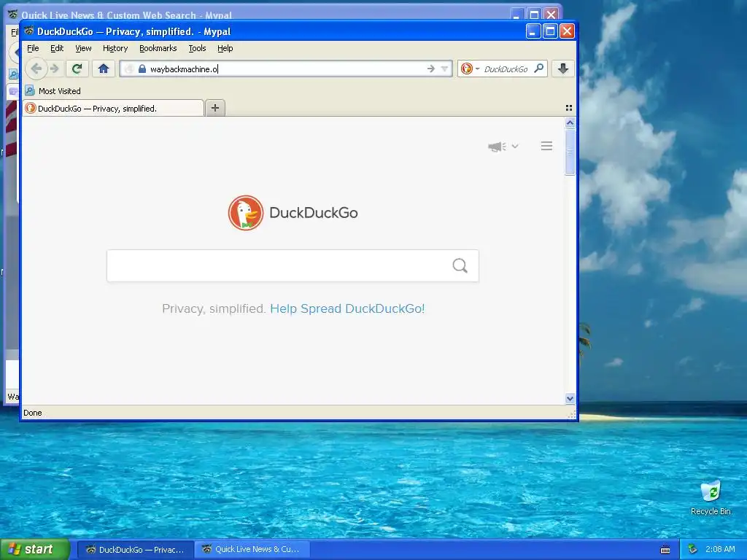Open the Most Visited bookmarks folder
Viewport: 747px width, 560px height.
(53, 91)
